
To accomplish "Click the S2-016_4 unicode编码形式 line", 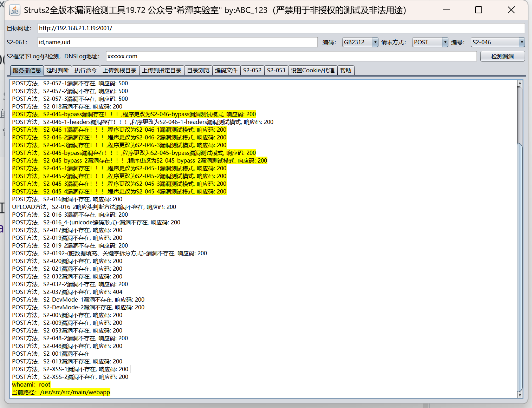I will 96,222.
